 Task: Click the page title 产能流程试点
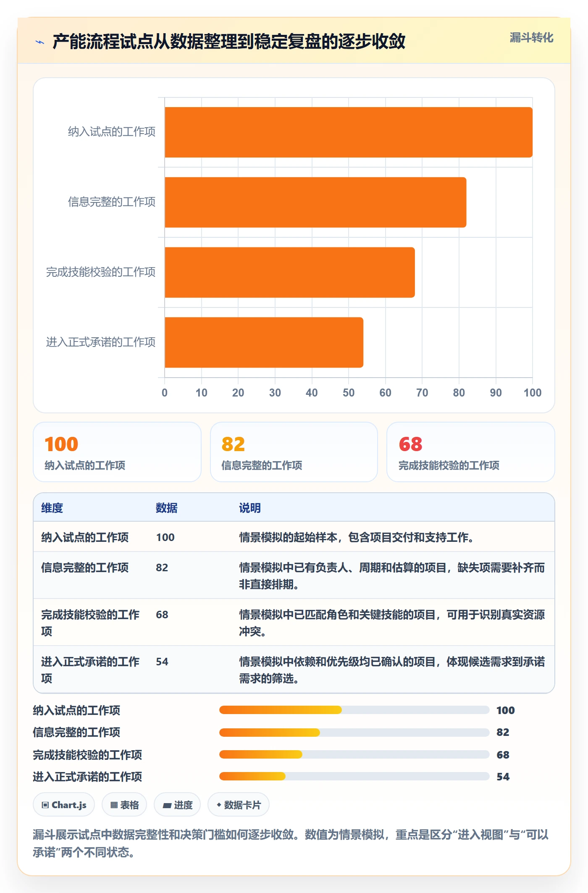(229, 42)
